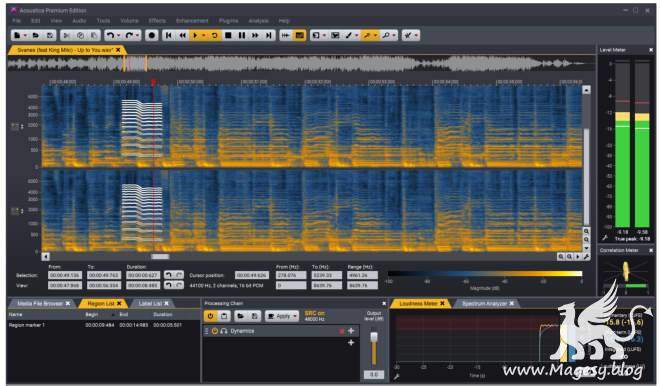Viewport: 660px width, 386px height.
Task: Pause the playback
Action: pyautogui.click(x=242, y=36)
